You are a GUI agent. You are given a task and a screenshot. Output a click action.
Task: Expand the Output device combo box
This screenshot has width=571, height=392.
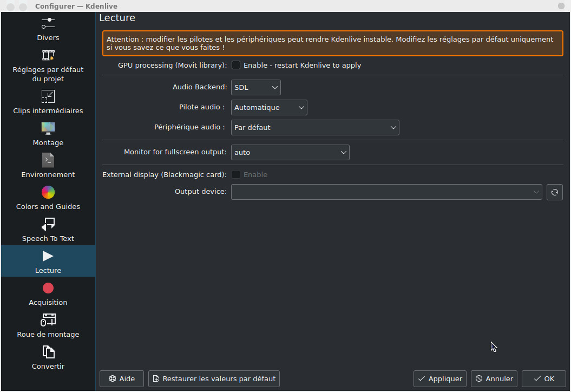click(x=386, y=192)
